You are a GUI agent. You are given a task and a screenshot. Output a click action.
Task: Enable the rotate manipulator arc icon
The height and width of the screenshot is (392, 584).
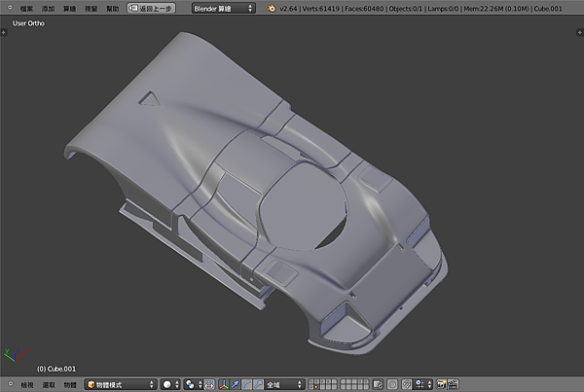pos(246,384)
